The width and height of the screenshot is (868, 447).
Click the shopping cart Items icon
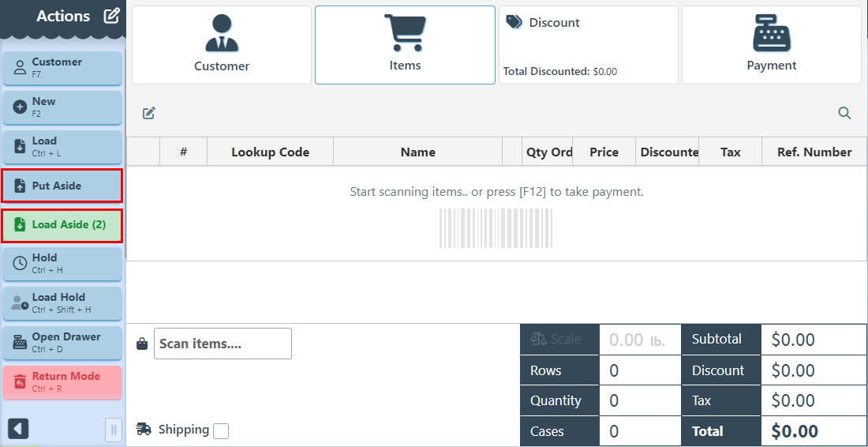[405, 34]
